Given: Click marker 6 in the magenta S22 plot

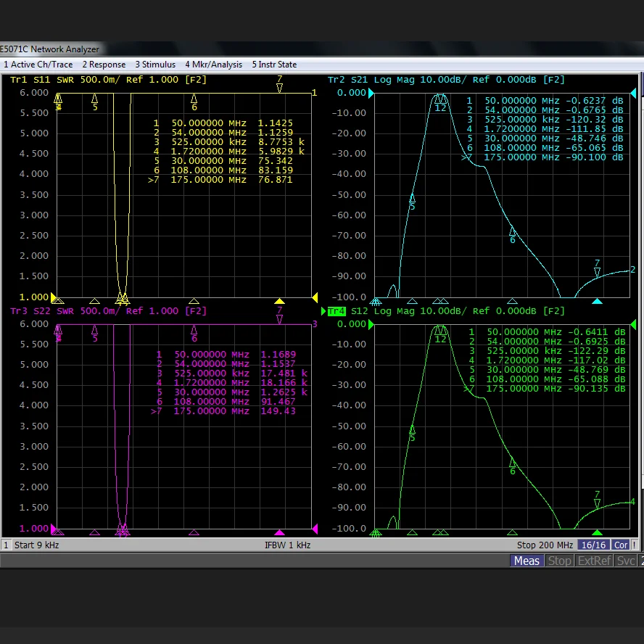Looking at the screenshot, I should coord(194,330).
